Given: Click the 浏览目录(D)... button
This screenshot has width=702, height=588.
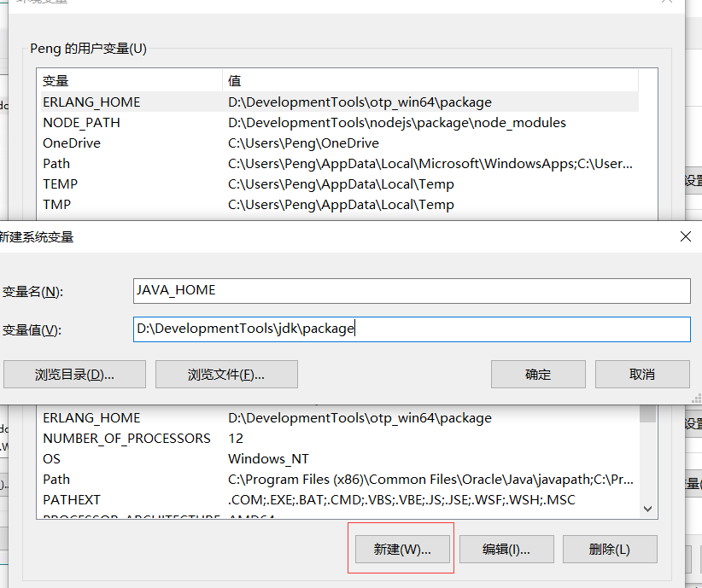Looking at the screenshot, I should pyautogui.click(x=75, y=374).
